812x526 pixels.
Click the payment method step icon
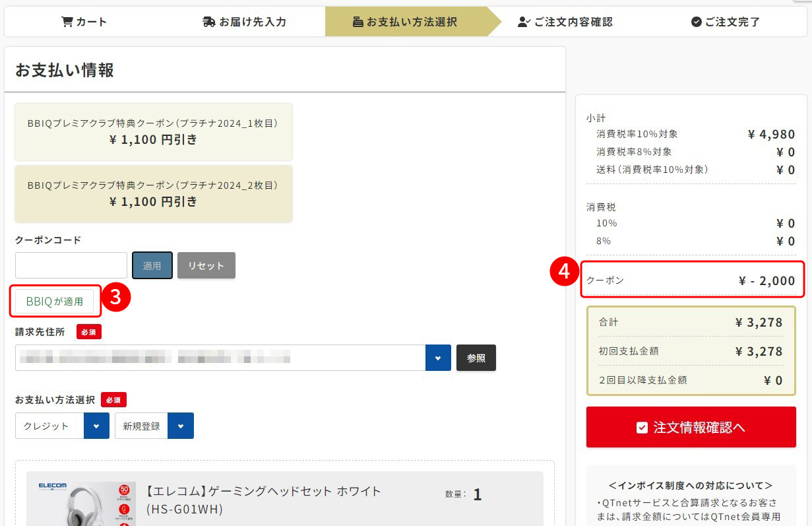click(x=358, y=22)
